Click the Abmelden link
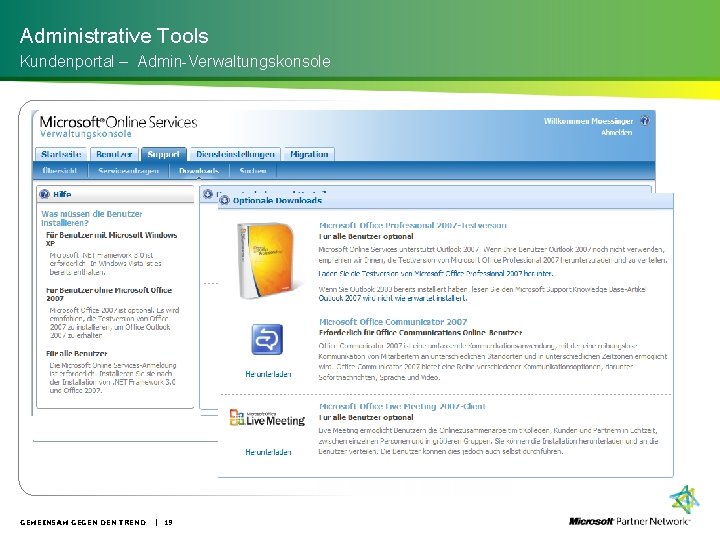 pos(617,132)
